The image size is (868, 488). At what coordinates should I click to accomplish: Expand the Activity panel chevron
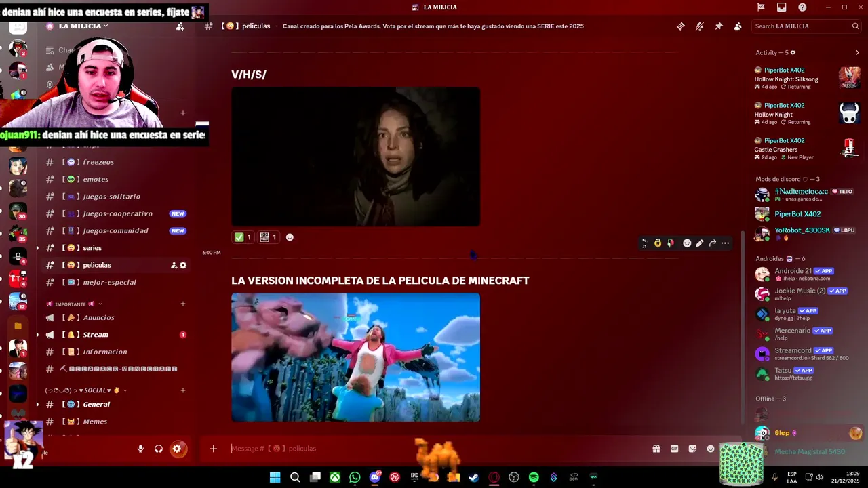pos(857,53)
